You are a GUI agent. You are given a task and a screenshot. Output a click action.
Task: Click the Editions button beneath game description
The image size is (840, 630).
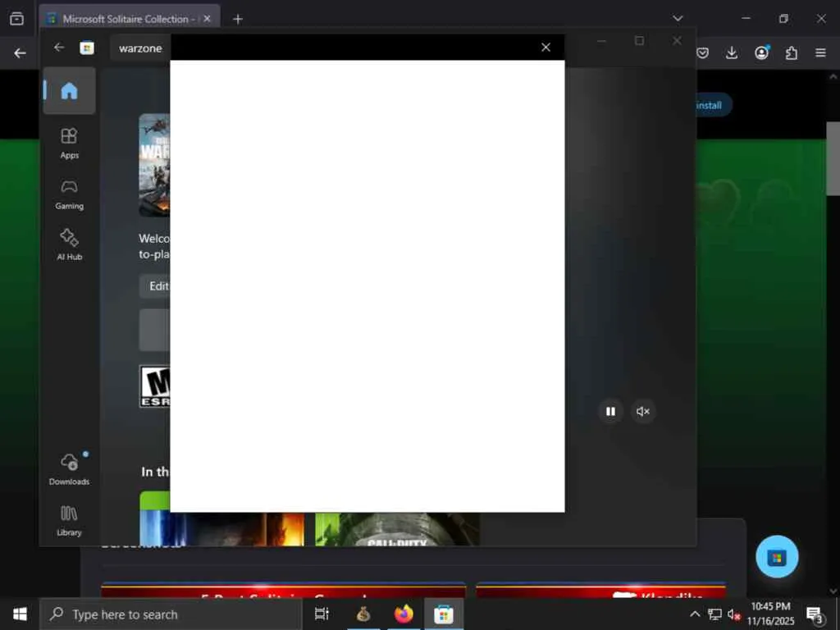click(155, 286)
